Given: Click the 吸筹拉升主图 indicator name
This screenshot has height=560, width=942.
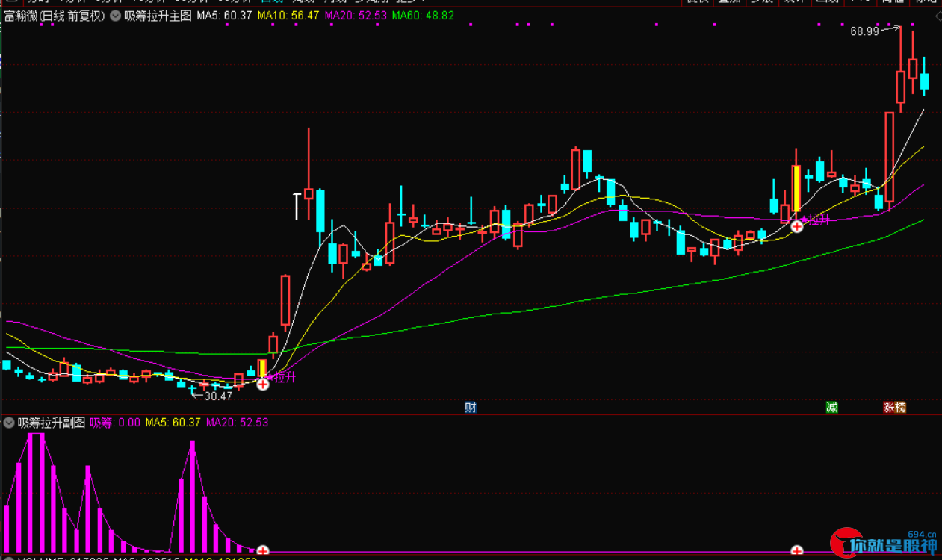Looking at the screenshot, I should (x=158, y=15).
